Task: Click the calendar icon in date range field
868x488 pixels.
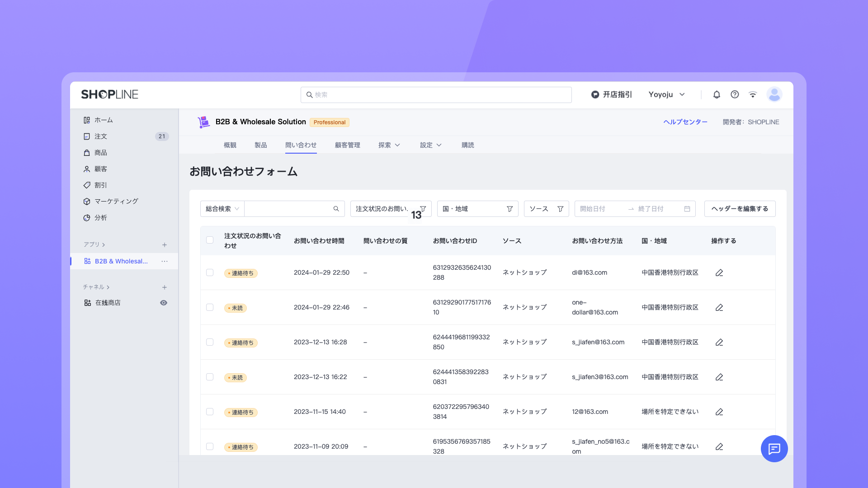Action: 687,209
